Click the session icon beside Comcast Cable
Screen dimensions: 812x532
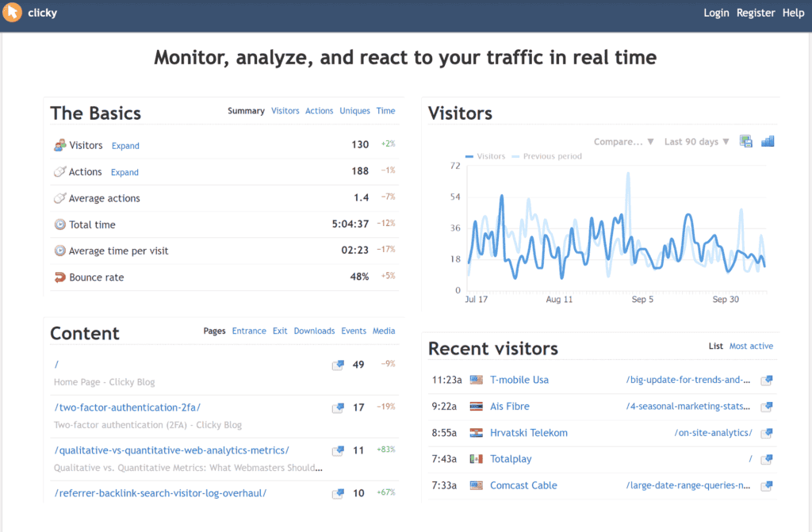click(766, 485)
